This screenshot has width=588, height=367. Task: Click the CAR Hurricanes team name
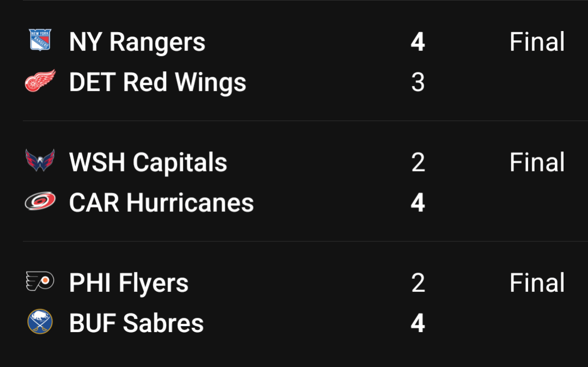coord(161,203)
